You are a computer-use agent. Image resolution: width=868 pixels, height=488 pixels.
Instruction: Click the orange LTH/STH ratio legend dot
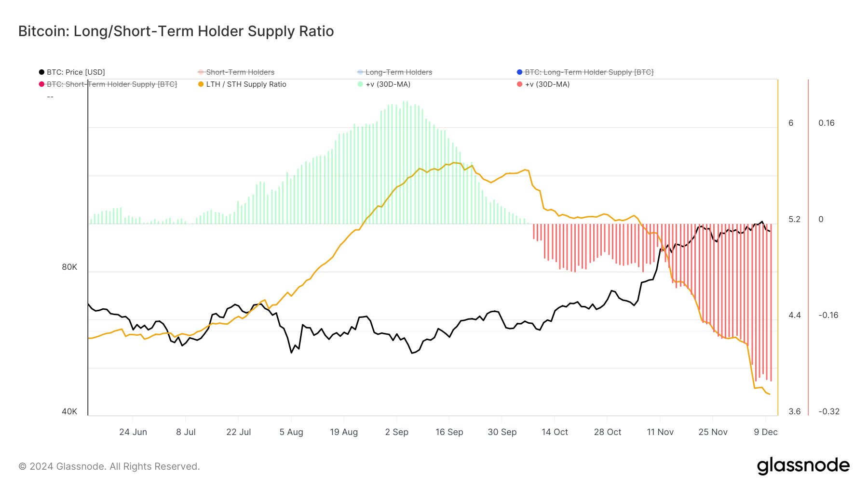(201, 84)
